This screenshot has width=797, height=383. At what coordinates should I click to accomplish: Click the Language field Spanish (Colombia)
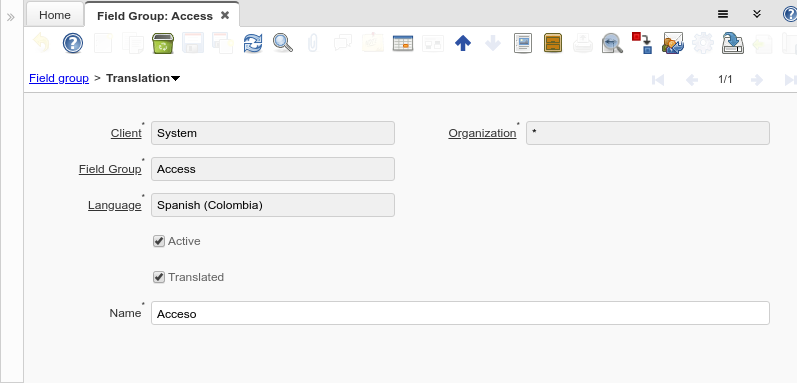tap(273, 205)
